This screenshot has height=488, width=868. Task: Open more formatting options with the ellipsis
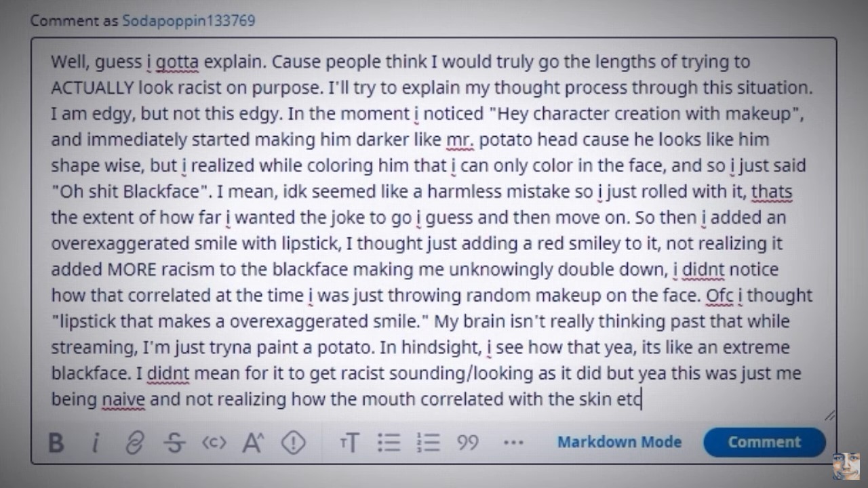pyautogui.click(x=513, y=443)
